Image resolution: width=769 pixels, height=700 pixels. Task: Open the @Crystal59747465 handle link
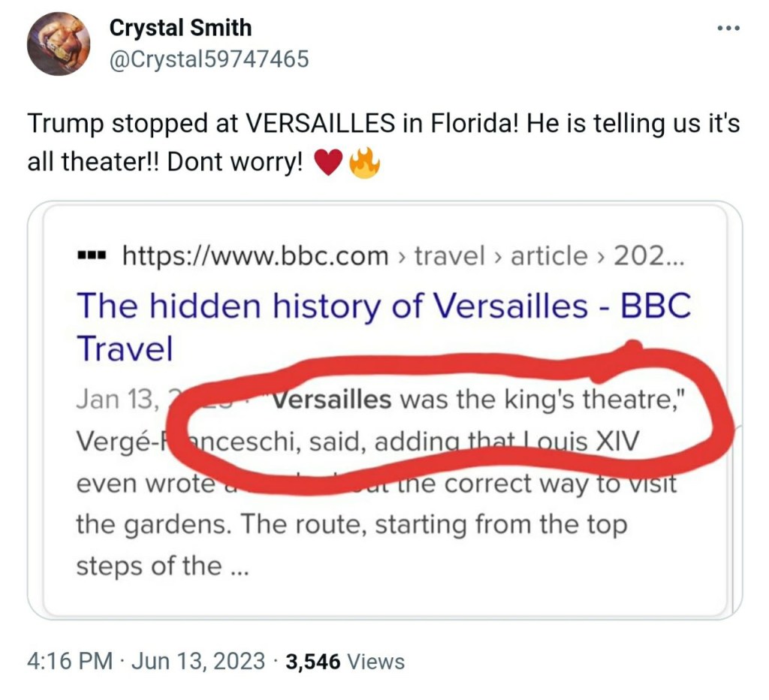(x=209, y=59)
